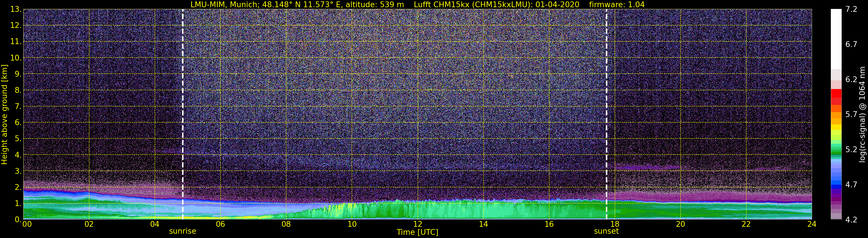Image resolution: width=868 pixels, height=238 pixels.
Task: Click the '18' time axis tick label
Action: coord(614,224)
